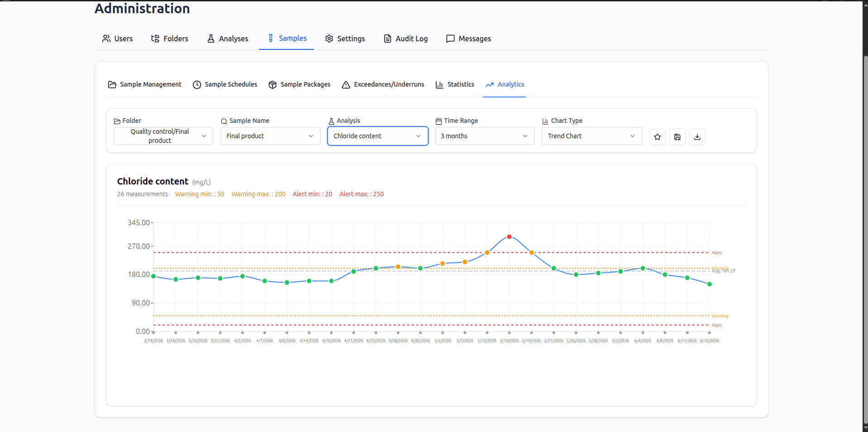Viewport: 868px width, 432px height.
Task: Open the Trend Chart type dropdown
Action: point(592,136)
